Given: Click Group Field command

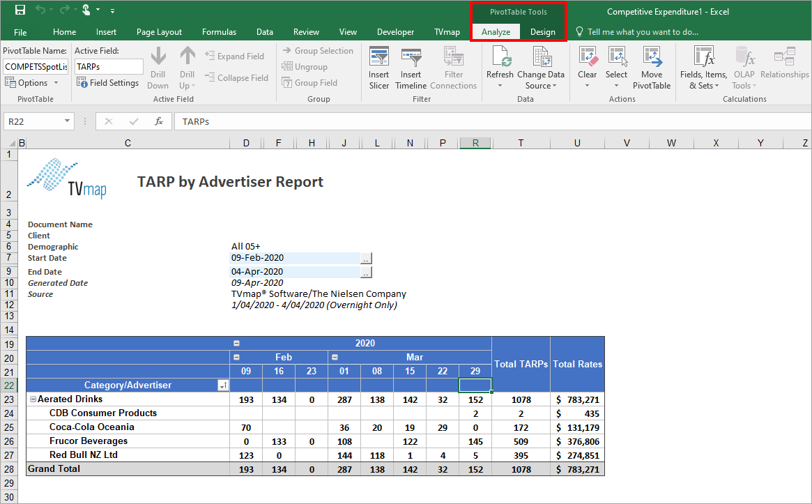Looking at the screenshot, I should coord(309,83).
